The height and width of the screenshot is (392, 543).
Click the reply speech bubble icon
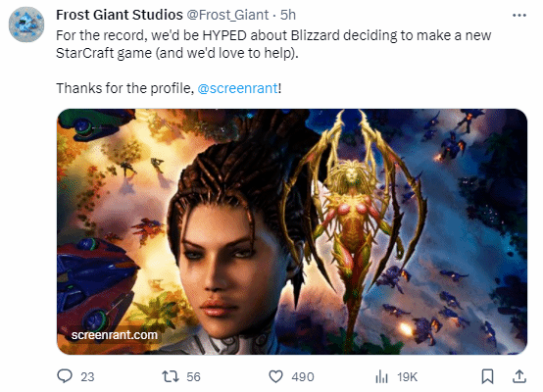[65, 376]
